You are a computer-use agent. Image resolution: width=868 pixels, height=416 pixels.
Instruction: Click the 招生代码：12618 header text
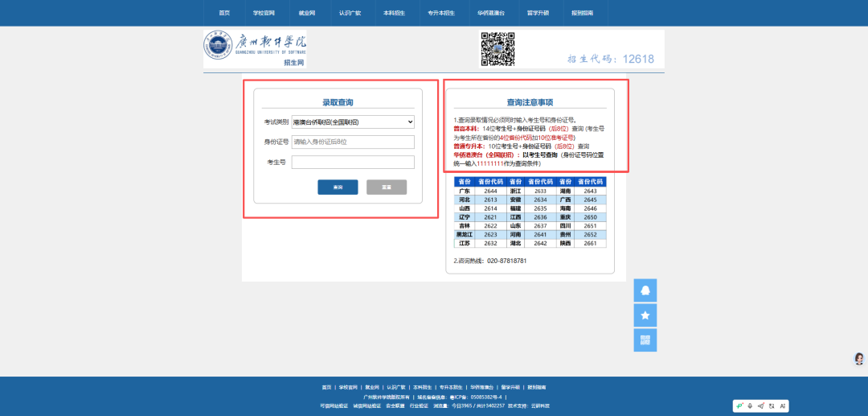tap(611, 59)
